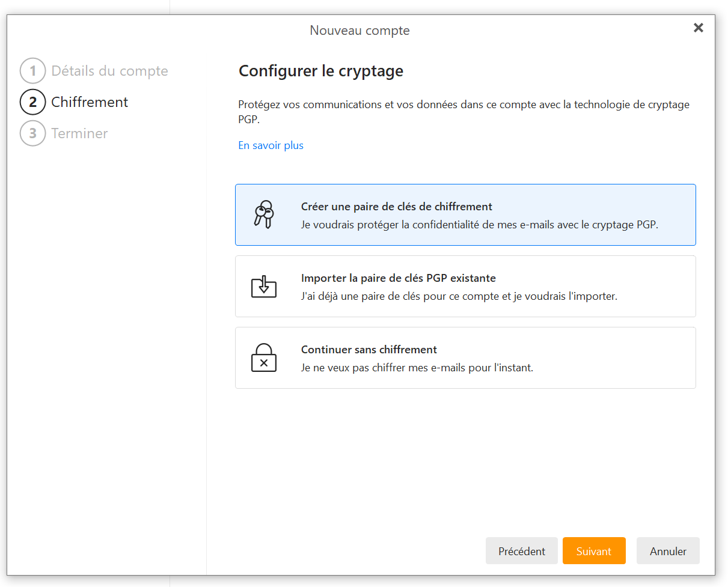Viewport: 728px width, 587px height.
Task: Pick the "Continuer sans chiffrement" option
Action: (369, 350)
